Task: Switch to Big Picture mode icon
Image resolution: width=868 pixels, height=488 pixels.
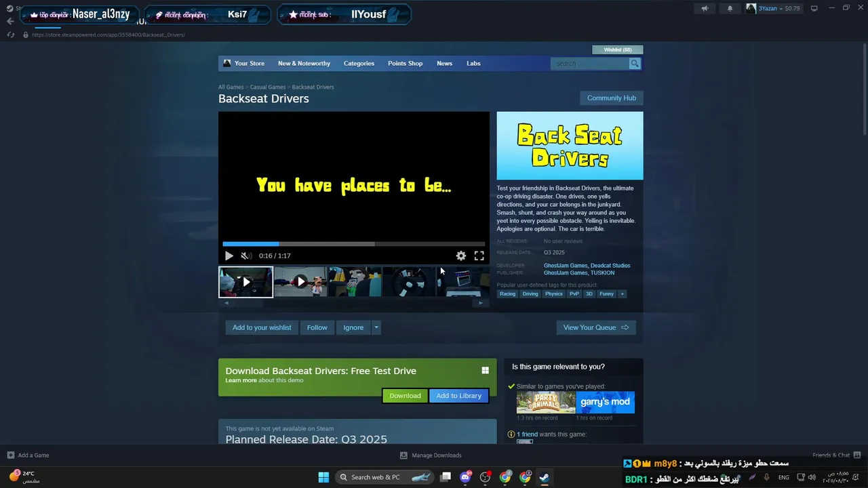Action: (814, 8)
